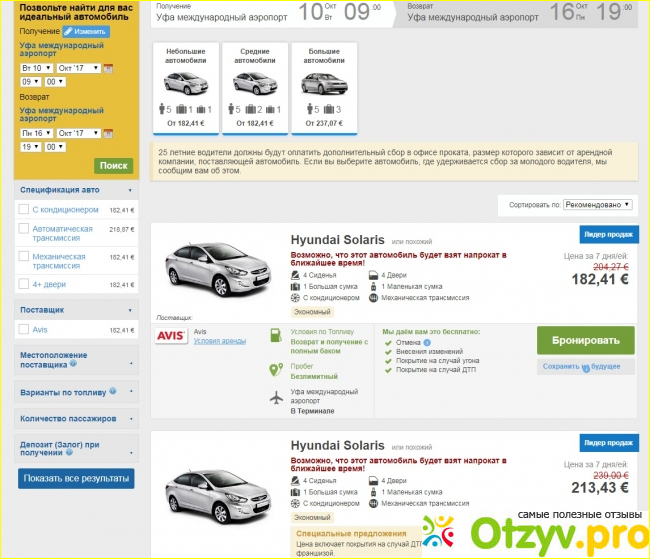Tick the Avis supplier checkbox
650x559 pixels.
(24, 329)
